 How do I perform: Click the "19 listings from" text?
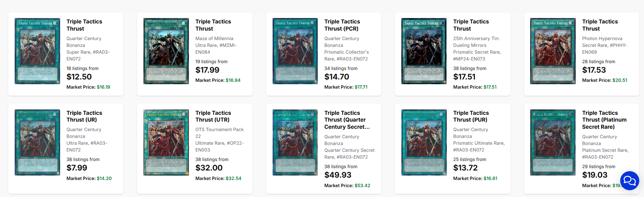point(211,61)
